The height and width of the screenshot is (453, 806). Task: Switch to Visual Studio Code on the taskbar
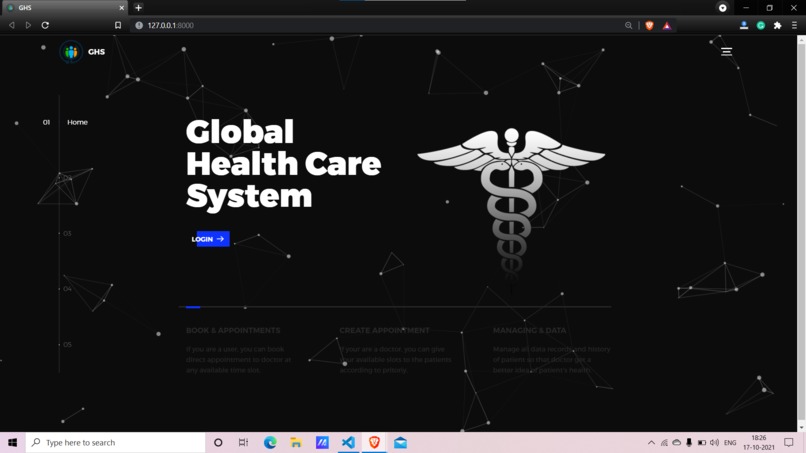click(348, 442)
